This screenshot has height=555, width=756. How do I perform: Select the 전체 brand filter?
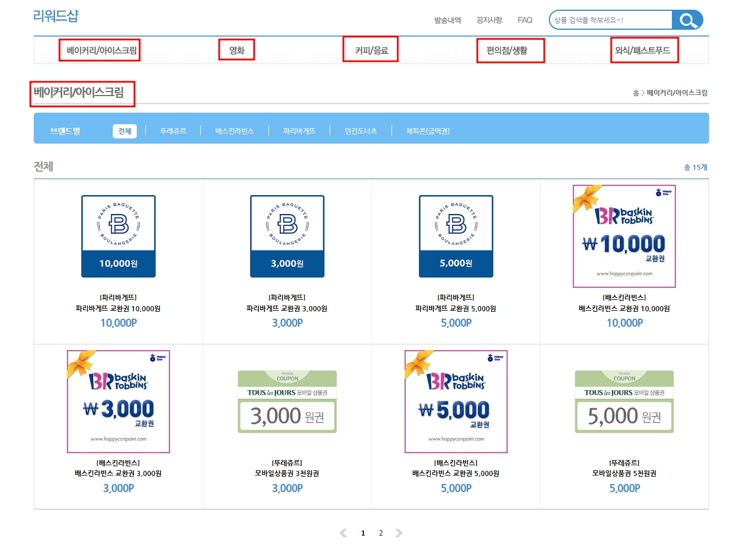[125, 131]
